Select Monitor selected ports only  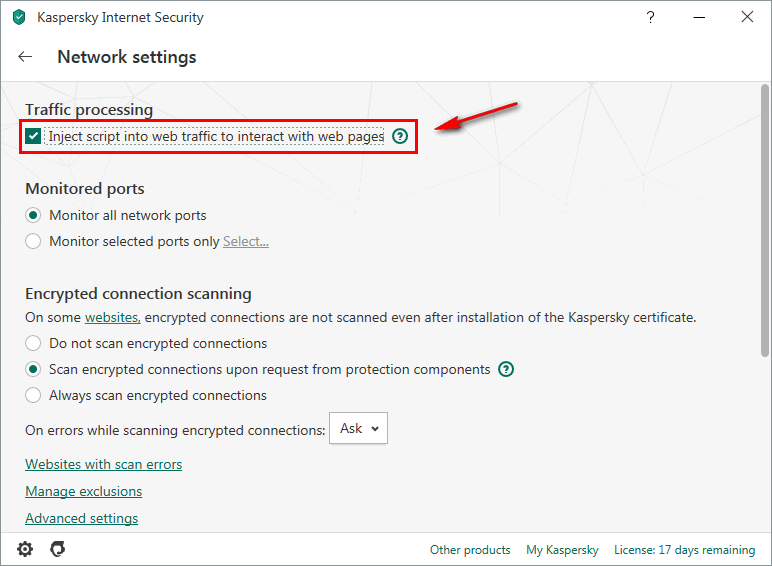click(x=34, y=241)
